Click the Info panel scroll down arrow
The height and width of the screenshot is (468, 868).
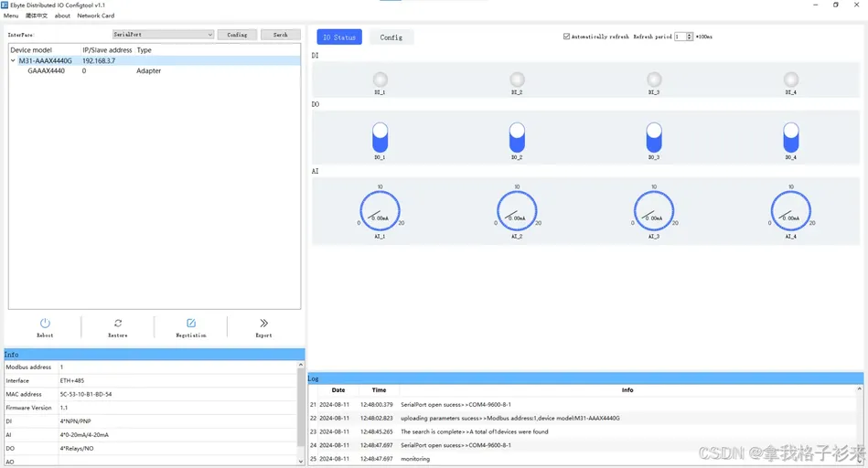pos(301,462)
